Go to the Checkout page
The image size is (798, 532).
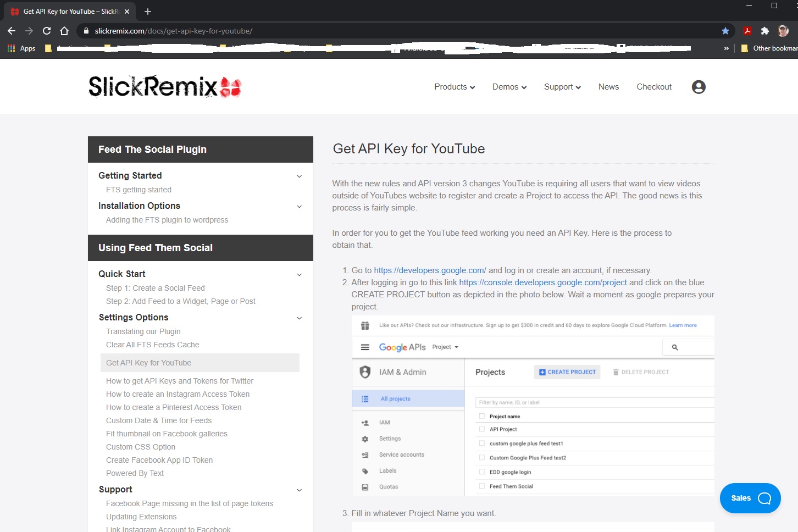point(654,87)
